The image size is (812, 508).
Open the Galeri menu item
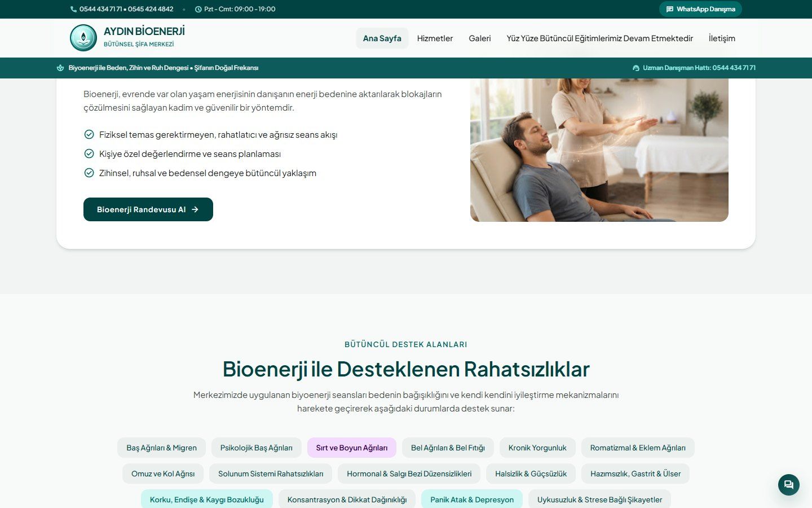480,38
